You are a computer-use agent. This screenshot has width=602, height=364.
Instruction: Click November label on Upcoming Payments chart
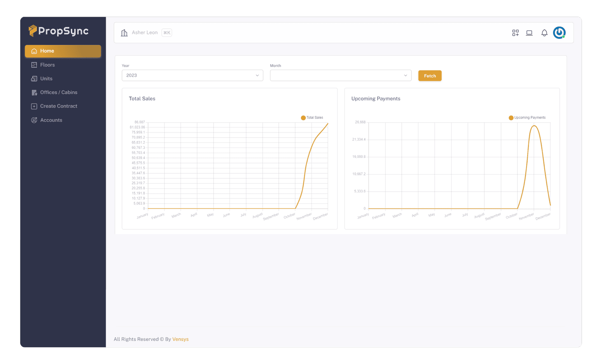(x=526, y=216)
